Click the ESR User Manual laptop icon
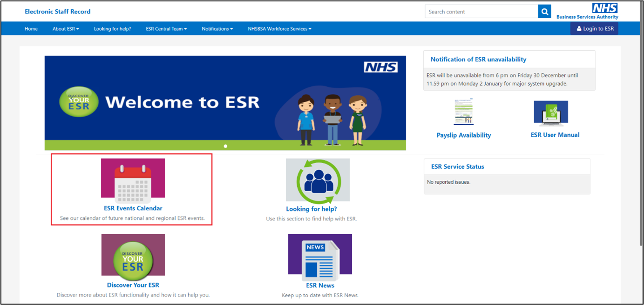The image size is (644, 305). pyautogui.click(x=551, y=113)
